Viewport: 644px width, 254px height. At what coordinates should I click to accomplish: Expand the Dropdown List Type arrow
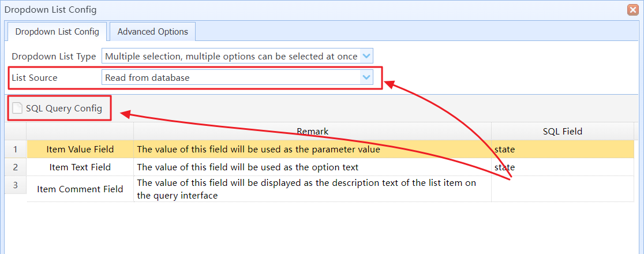point(366,57)
